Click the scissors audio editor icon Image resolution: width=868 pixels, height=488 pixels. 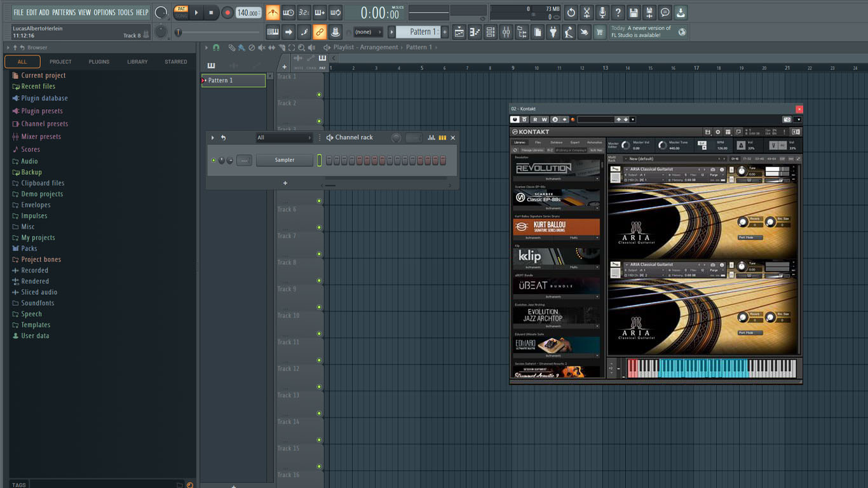pos(587,12)
